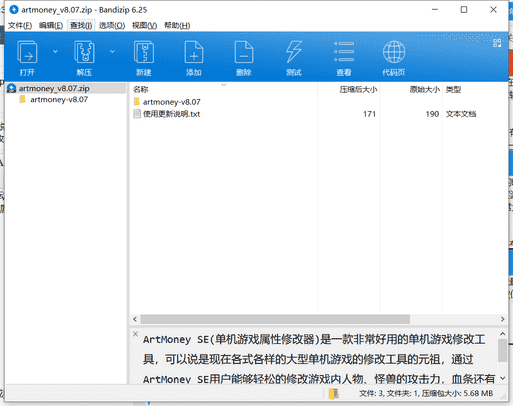Open the 视图(V) menu
This screenshot has width=513, height=406.
144,25
